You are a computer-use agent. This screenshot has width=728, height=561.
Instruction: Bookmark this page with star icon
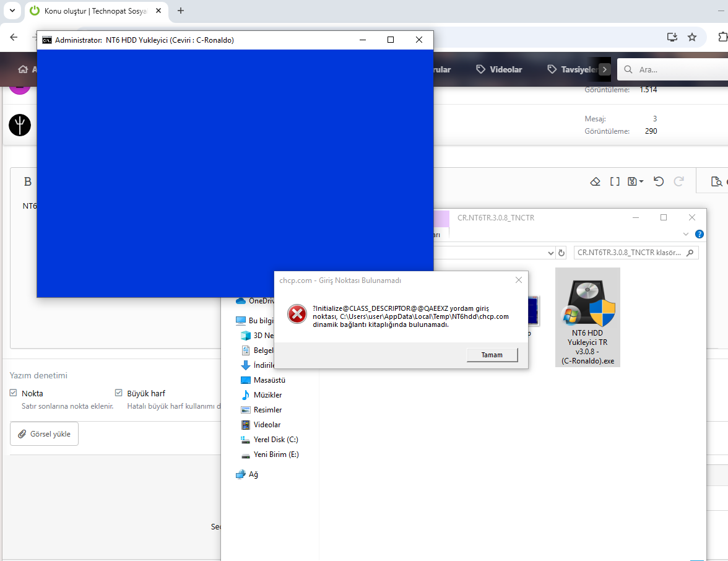tap(692, 37)
